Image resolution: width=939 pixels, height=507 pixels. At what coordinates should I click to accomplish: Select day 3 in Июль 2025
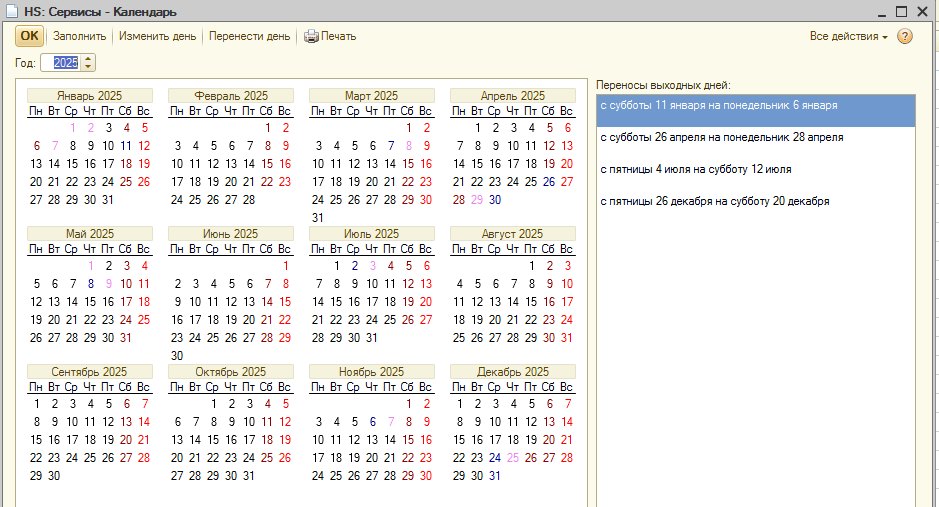(372, 266)
